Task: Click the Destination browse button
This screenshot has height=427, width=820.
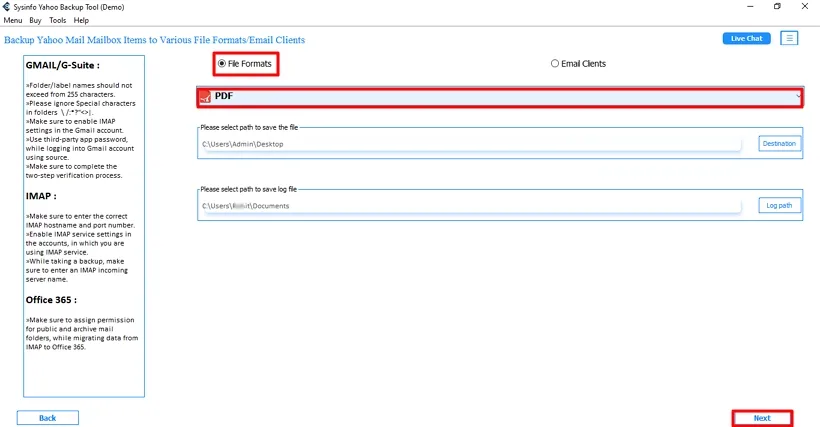Action: point(779,144)
